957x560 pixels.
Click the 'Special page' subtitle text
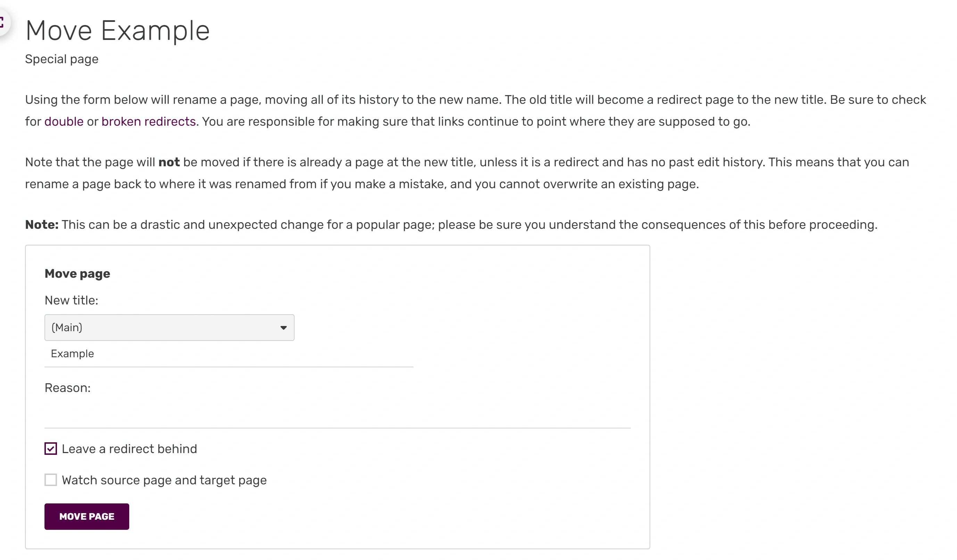[x=61, y=59]
